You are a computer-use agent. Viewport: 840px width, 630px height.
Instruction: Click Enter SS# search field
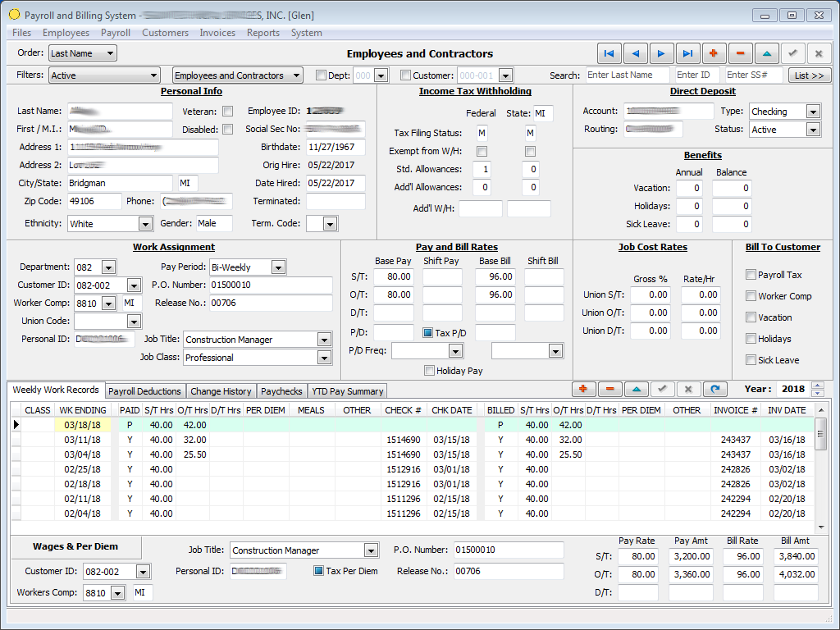[754, 75]
